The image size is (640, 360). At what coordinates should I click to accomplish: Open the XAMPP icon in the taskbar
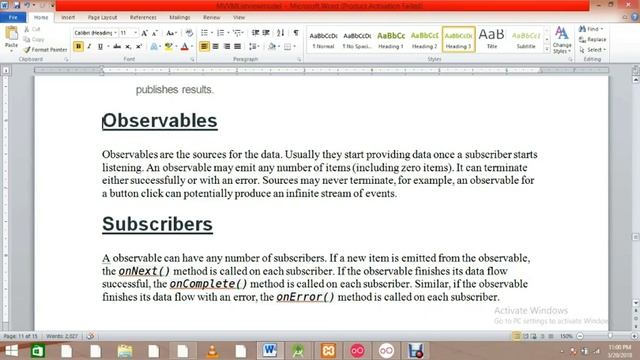pos(328,351)
